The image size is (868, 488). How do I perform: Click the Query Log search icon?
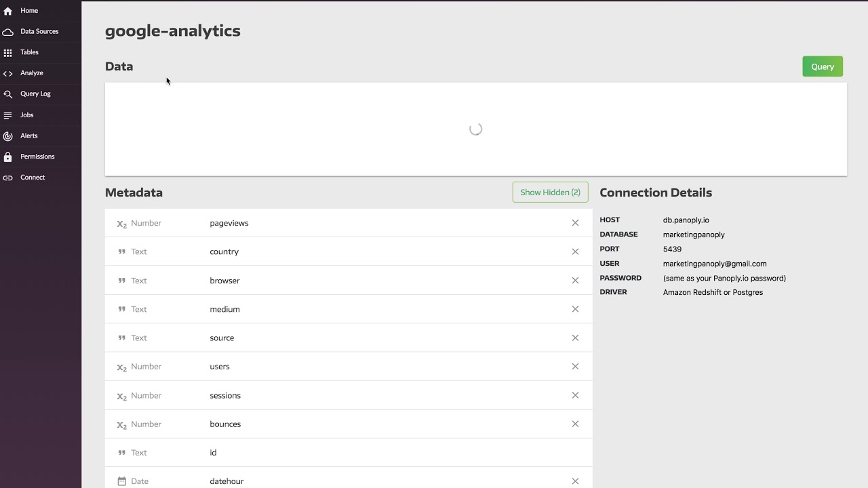point(7,94)
